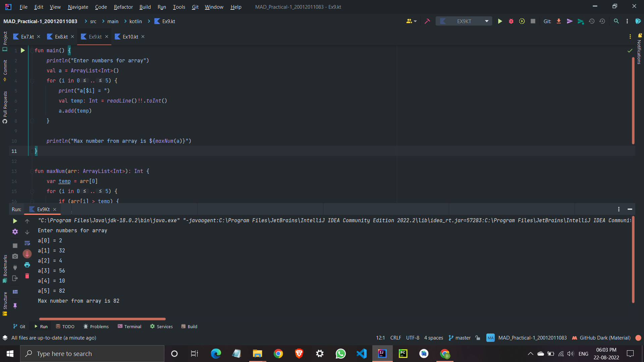The height and width of the screenshot is (362, 644).
Task: Click the Windows search box
Action: [92, 354]
